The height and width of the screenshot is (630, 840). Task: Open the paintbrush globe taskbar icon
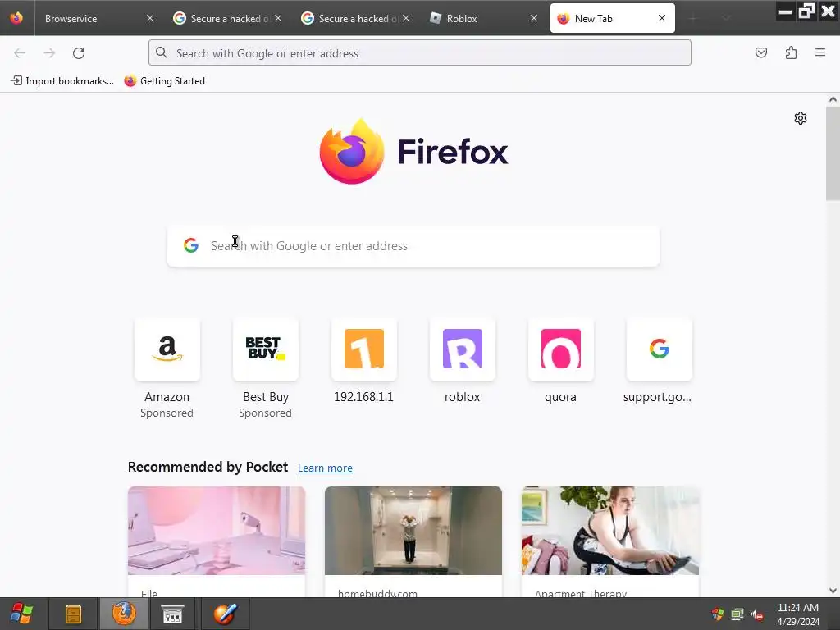click(x=225, y=614)
